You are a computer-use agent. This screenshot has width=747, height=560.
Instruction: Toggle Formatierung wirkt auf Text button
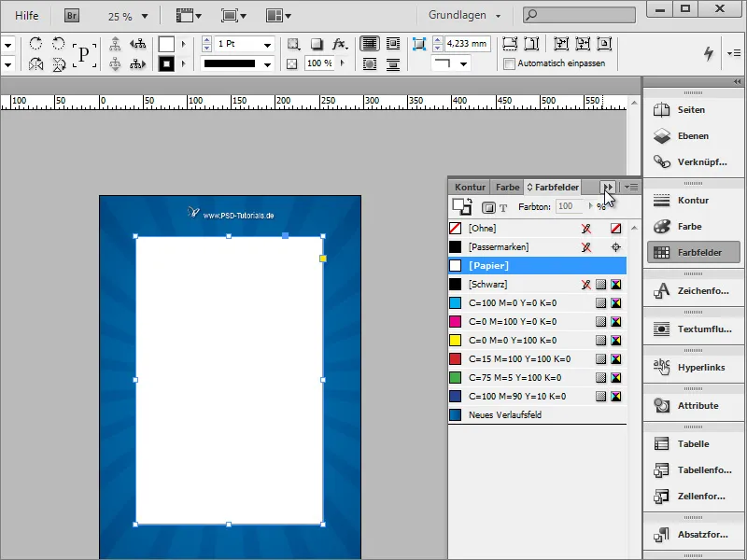(501, 205)
